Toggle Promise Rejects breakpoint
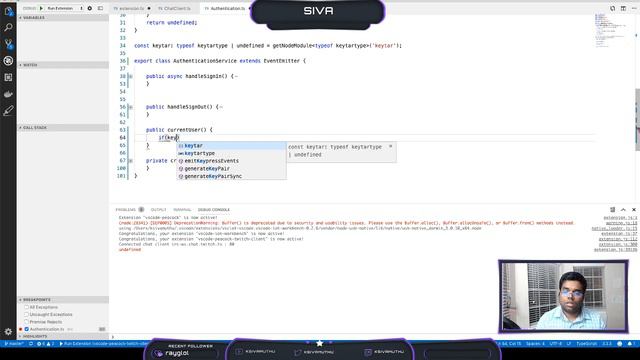The width and height of the screenshot is (640, 360). pyautogui.click(x=27, y=322)
